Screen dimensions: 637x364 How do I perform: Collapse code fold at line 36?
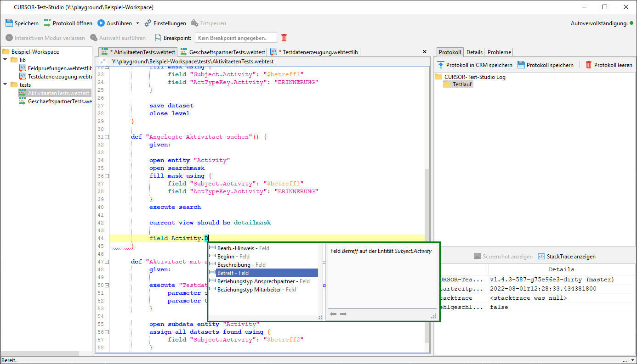107,176
